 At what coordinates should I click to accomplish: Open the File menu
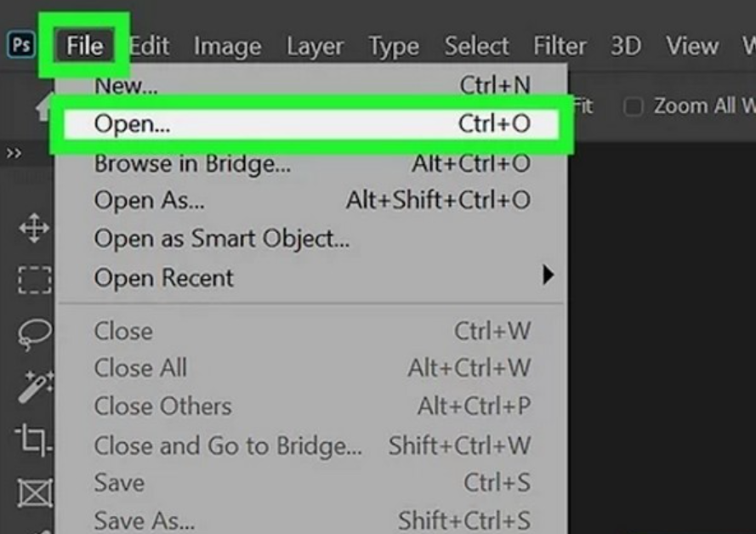pos(84,46)
